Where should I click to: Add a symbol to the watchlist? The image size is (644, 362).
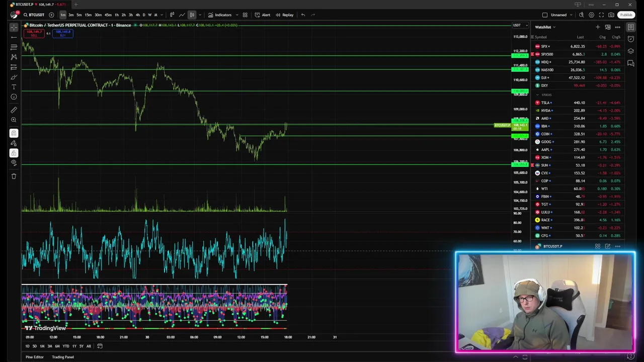(598, 27)
